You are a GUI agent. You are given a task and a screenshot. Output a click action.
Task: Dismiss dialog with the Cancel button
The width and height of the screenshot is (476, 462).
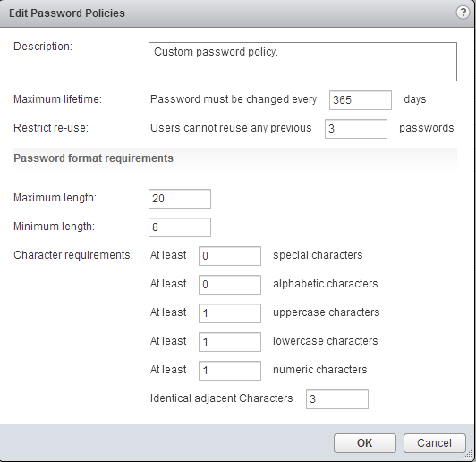435,443
